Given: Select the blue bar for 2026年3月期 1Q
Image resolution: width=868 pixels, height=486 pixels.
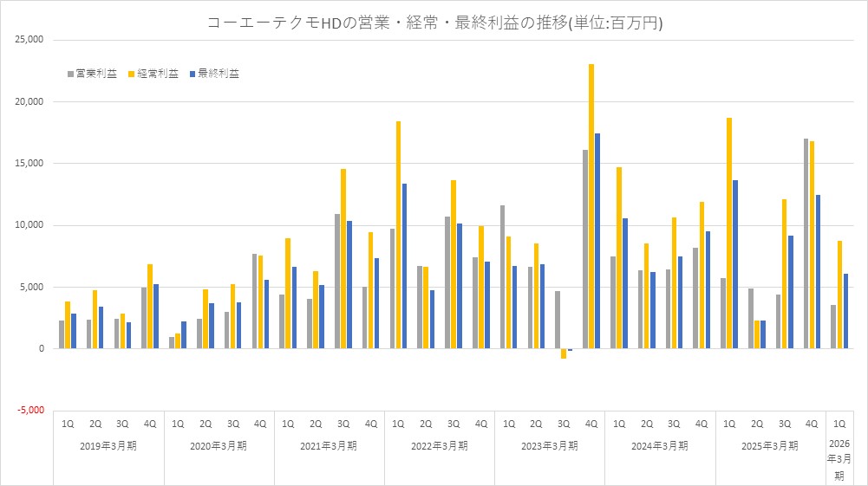Looking at the screenshot, I should [x=847, y=311].
